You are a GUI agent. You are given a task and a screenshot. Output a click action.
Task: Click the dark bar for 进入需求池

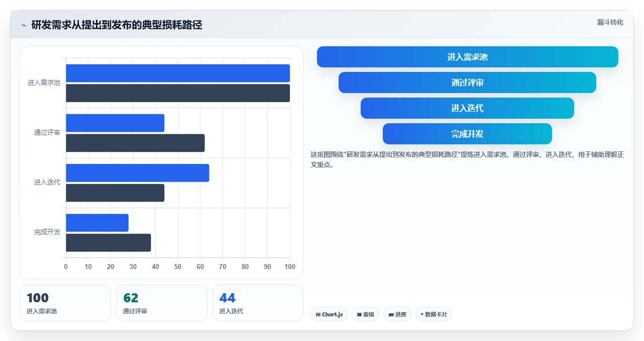point(178,93)
